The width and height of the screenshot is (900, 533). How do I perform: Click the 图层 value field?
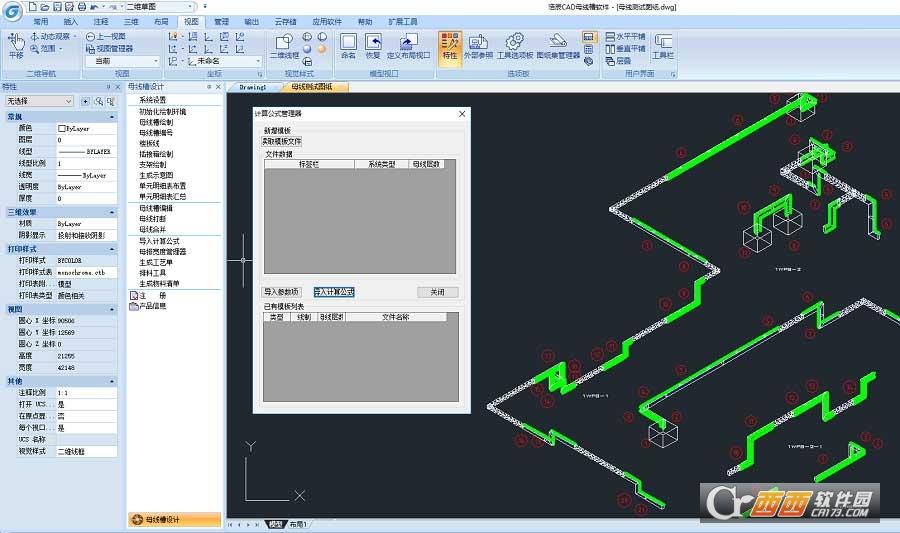(x=86, y=140)
